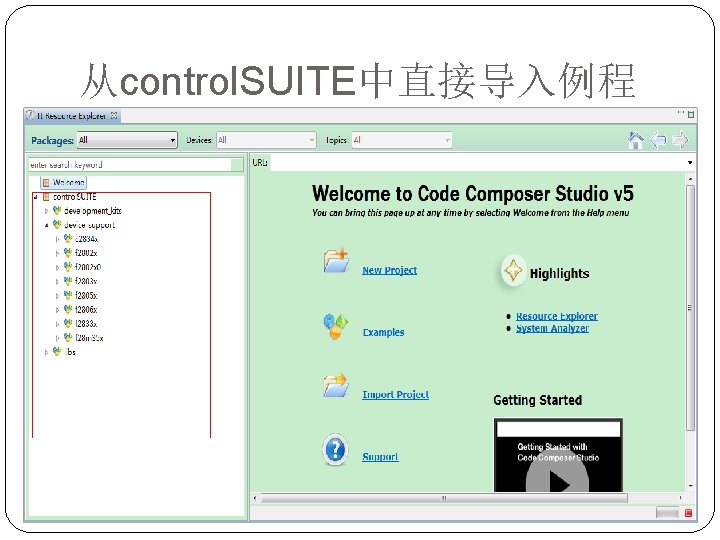The width and height of the screenshot is (720, 540).
Task: Click the Examples colored shapes icon
Action: click(336, 326)
